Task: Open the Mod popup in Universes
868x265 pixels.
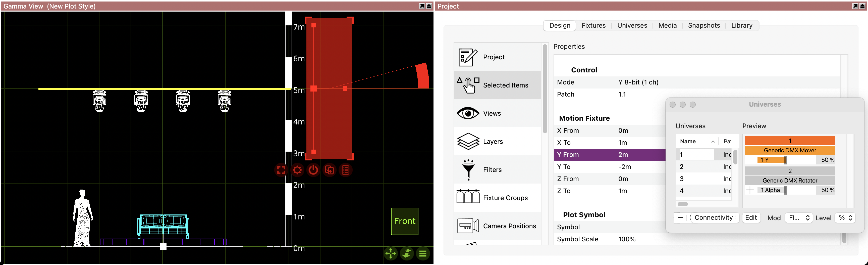Action: point(799,218)
